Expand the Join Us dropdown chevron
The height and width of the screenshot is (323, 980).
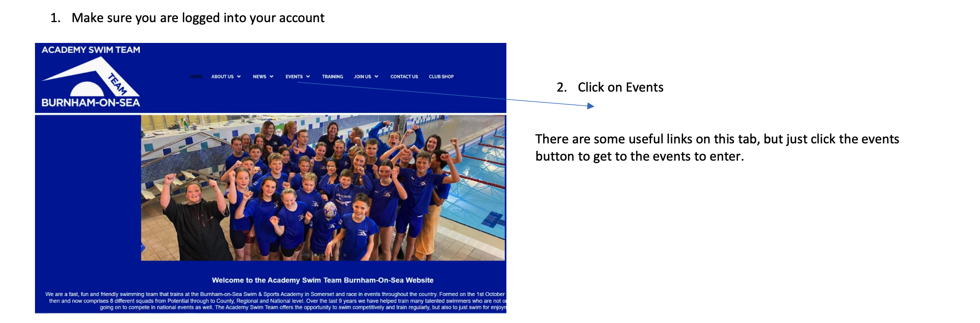point(377,77)
